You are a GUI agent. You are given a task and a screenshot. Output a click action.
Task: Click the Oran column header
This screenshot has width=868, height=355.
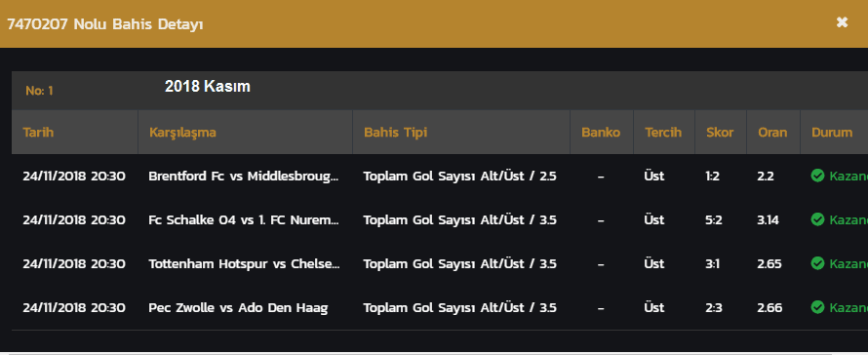pos(772,133)
